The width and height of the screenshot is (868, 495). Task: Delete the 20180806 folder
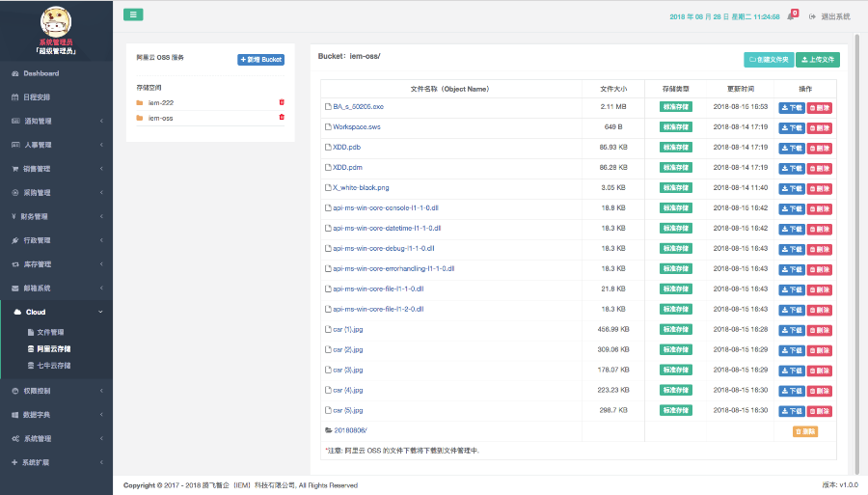click(805, 431)
